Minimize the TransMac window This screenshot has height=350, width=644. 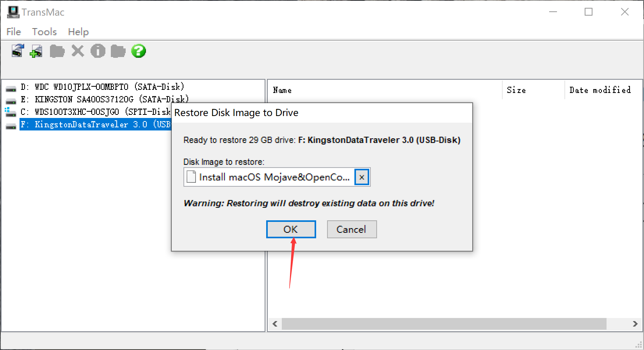[x=553, y=12]
